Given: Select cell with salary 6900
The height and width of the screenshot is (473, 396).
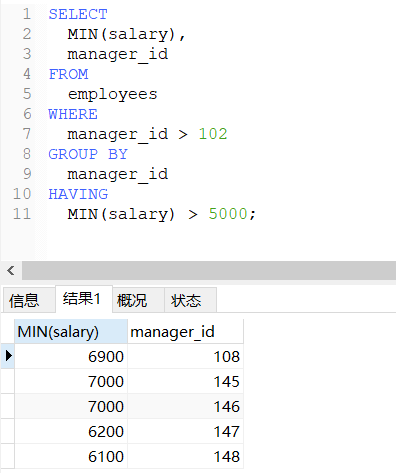Looking at the screenshot, I should coord(71,356).
